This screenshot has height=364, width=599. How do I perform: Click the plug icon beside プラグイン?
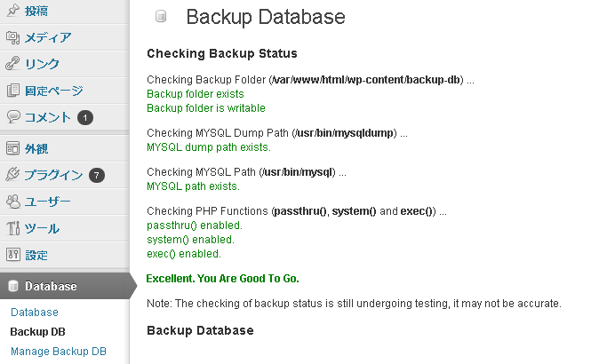(12, 175)
